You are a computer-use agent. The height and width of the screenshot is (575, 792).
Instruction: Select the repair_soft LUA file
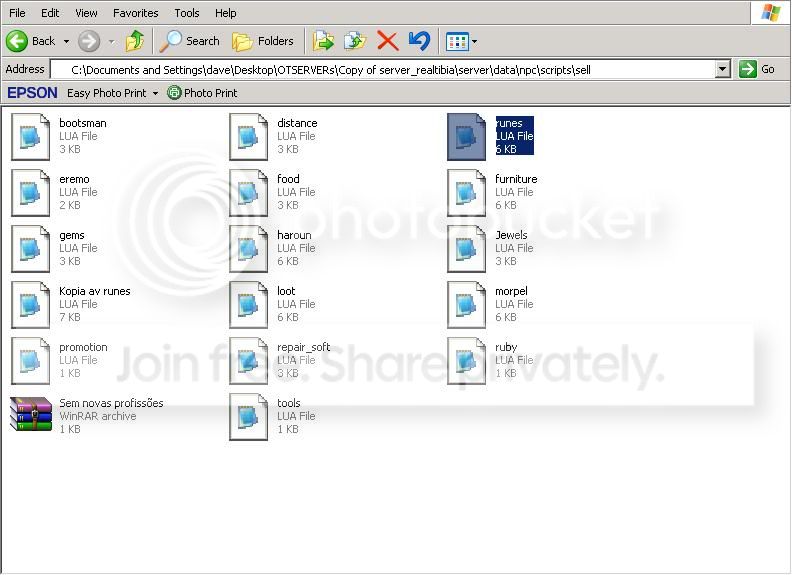(280, 360)
